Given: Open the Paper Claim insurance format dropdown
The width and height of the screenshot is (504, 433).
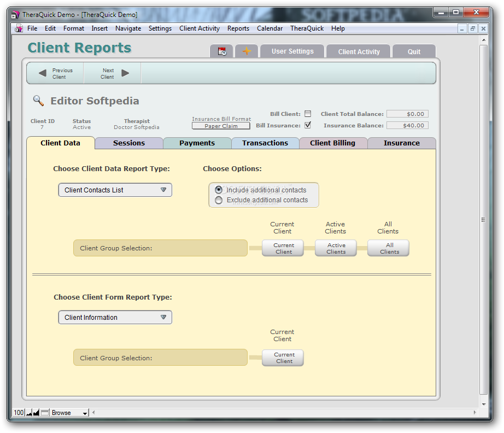Looking at the screenshot, I should (221, 126).
